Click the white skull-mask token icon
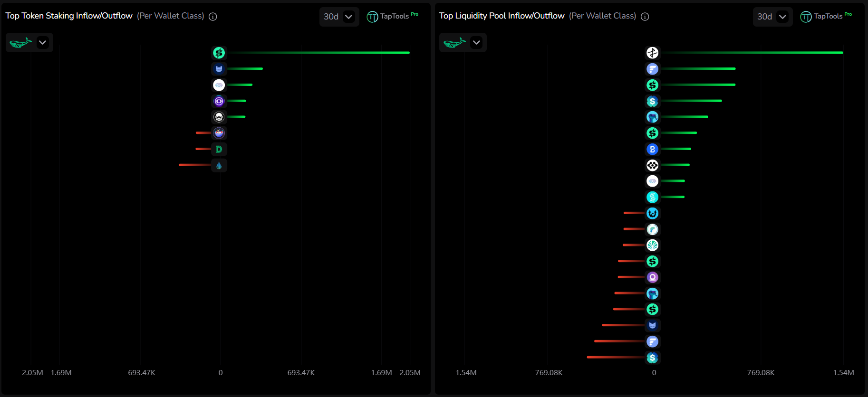The width and height of the screenshot is (868, 397). 219,117
